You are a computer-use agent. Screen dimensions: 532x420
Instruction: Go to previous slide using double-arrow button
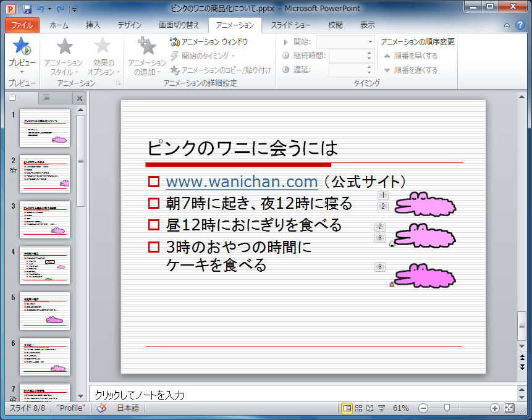522,358
